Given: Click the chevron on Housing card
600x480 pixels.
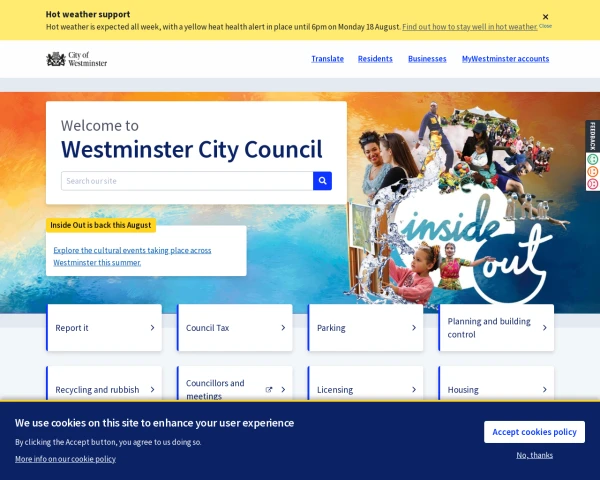Looking at the screenshot, I should [545, 390].
